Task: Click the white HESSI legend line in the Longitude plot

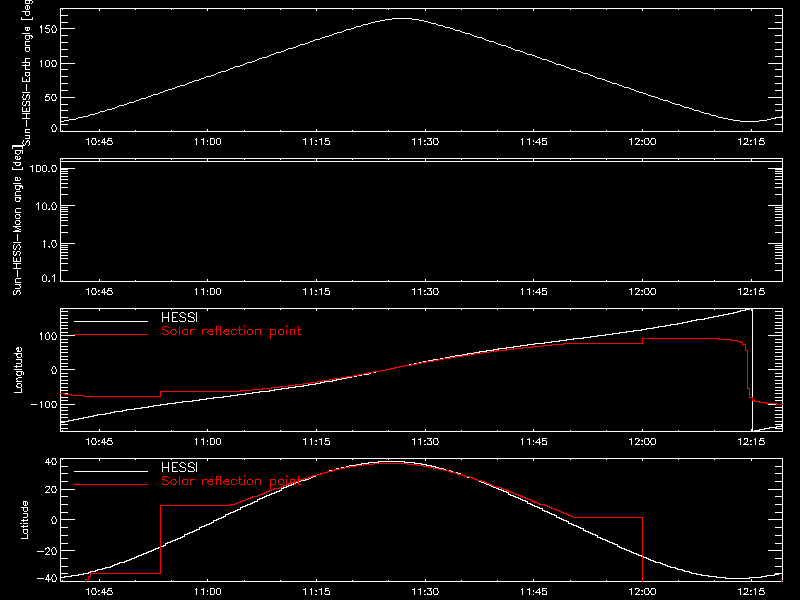Action: (111, 321)
